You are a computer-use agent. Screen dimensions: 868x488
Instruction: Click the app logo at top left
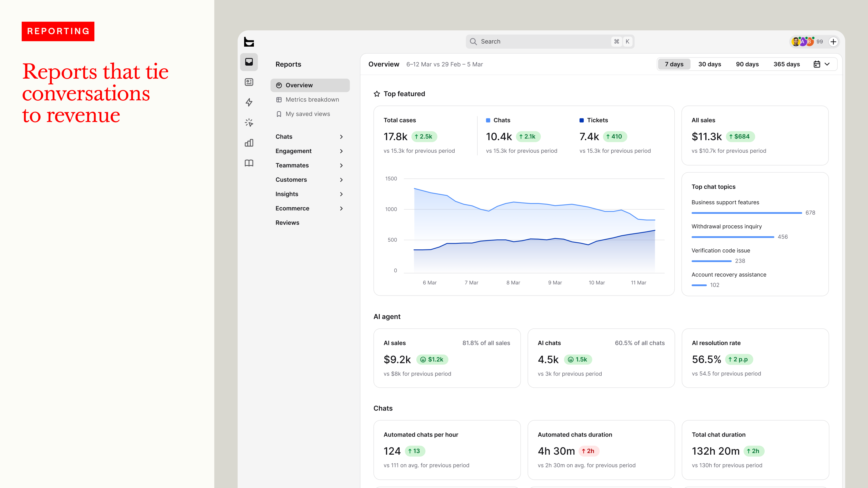(x=249, y=42)
